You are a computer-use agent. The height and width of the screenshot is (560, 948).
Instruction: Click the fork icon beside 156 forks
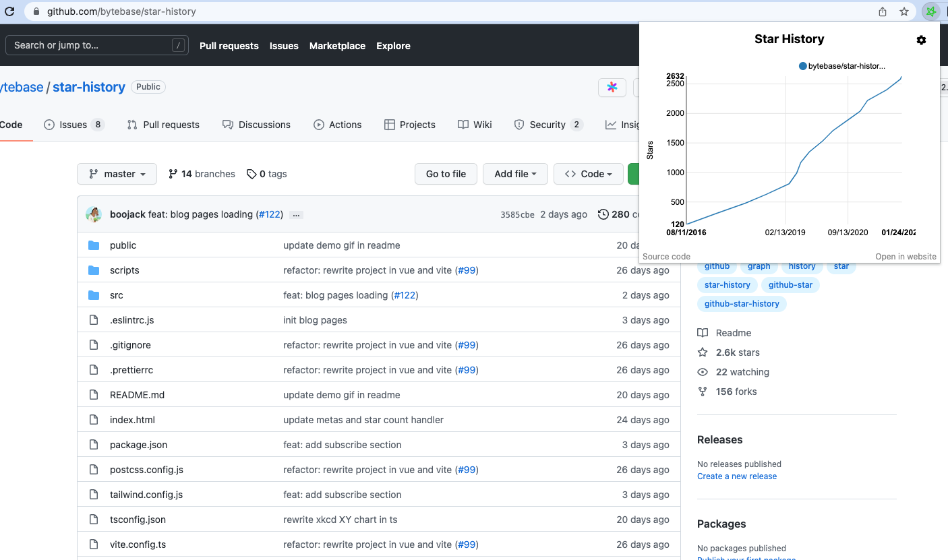[x=703, y=392]
